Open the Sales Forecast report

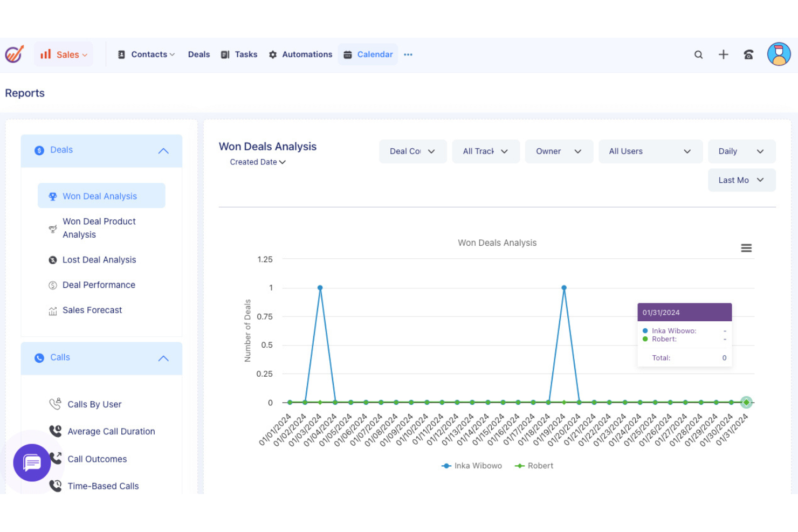[x=92, y=310]
